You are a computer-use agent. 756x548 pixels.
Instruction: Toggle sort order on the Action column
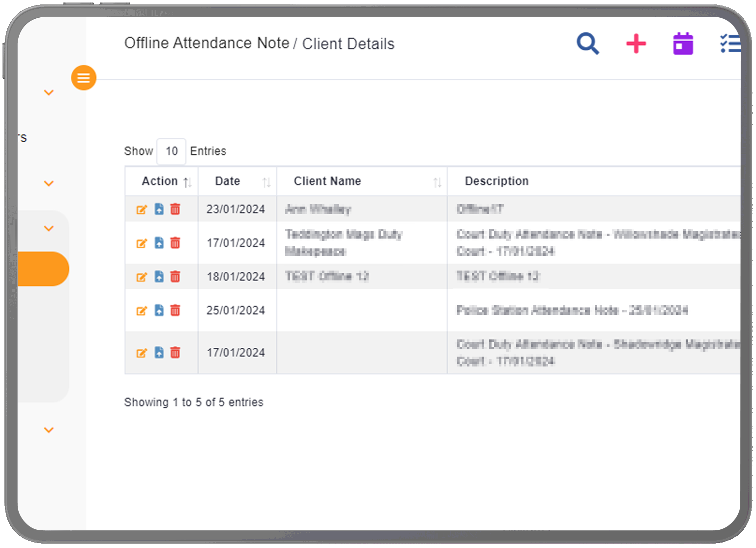coord(187,182)
